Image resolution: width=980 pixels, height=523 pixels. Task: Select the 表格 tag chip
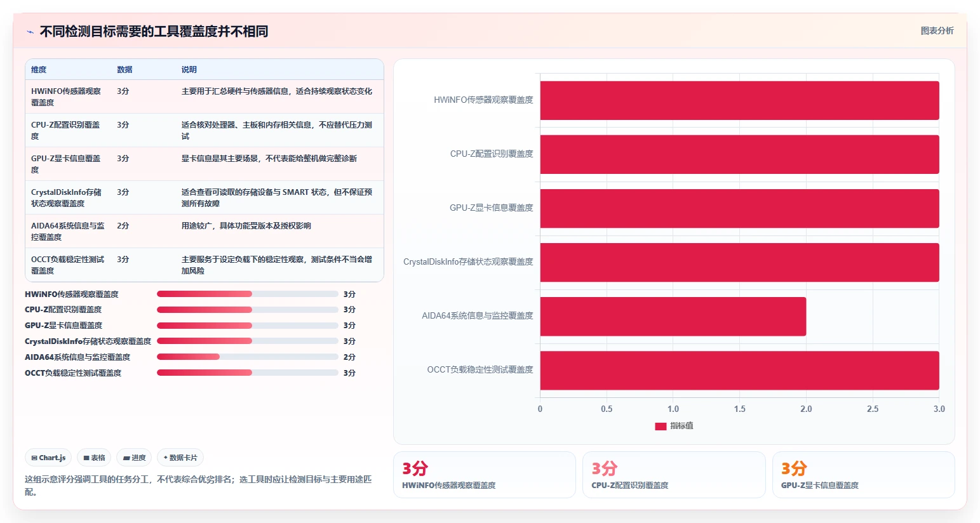tap(94, 458)
